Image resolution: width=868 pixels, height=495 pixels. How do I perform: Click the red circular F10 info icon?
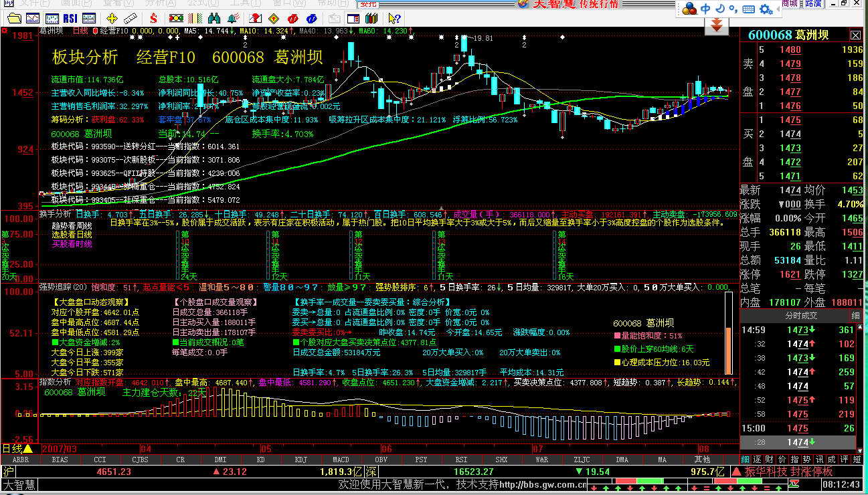292,18
